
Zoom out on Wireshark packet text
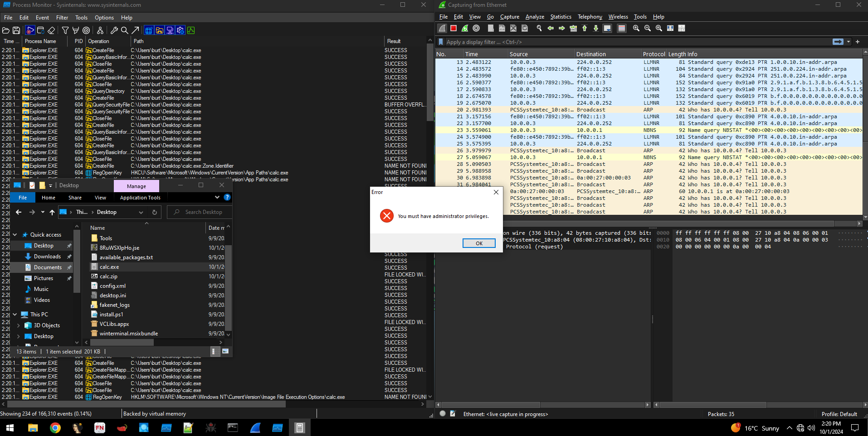(x=648, y=28)
